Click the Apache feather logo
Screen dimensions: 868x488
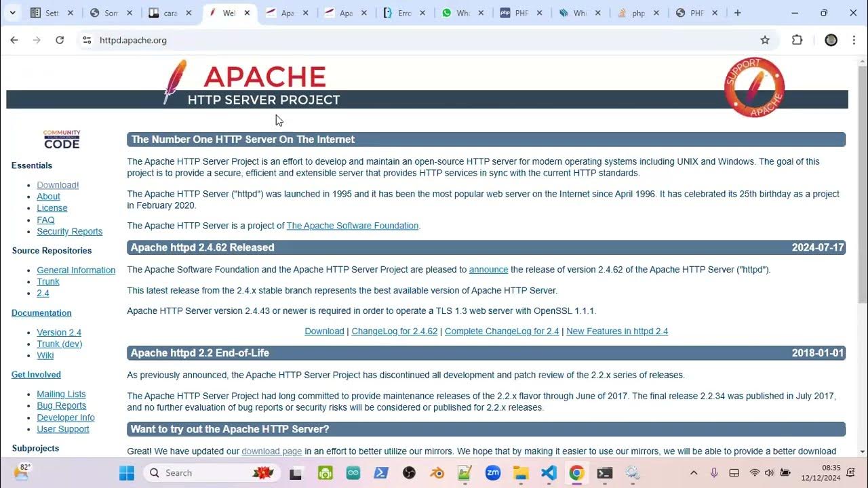tap(175, 82)
